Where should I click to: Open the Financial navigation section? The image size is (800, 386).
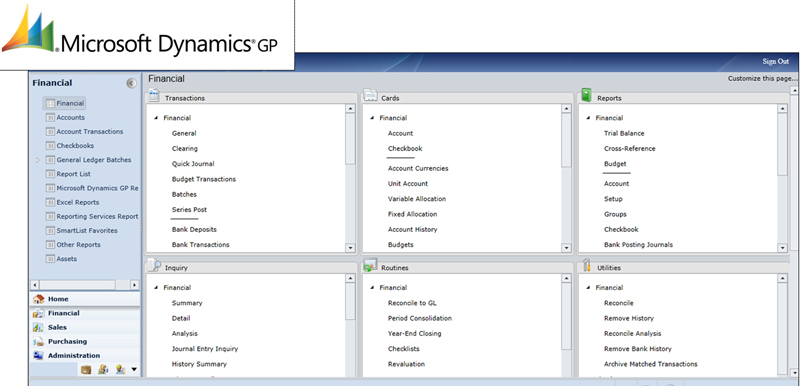pyautogui.click(x=85, y=313)
